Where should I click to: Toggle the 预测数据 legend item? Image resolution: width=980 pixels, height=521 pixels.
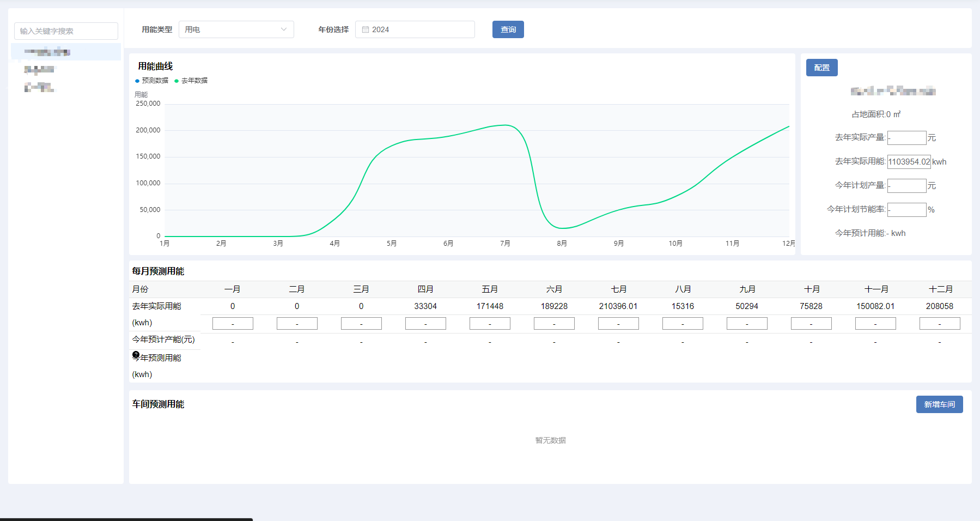point(152,81)
